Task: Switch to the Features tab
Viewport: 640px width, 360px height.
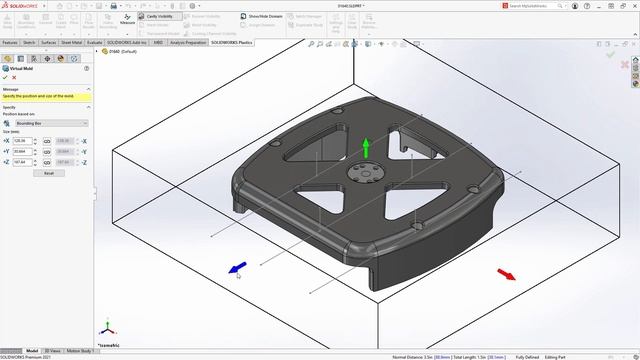Action: [10, 42]
